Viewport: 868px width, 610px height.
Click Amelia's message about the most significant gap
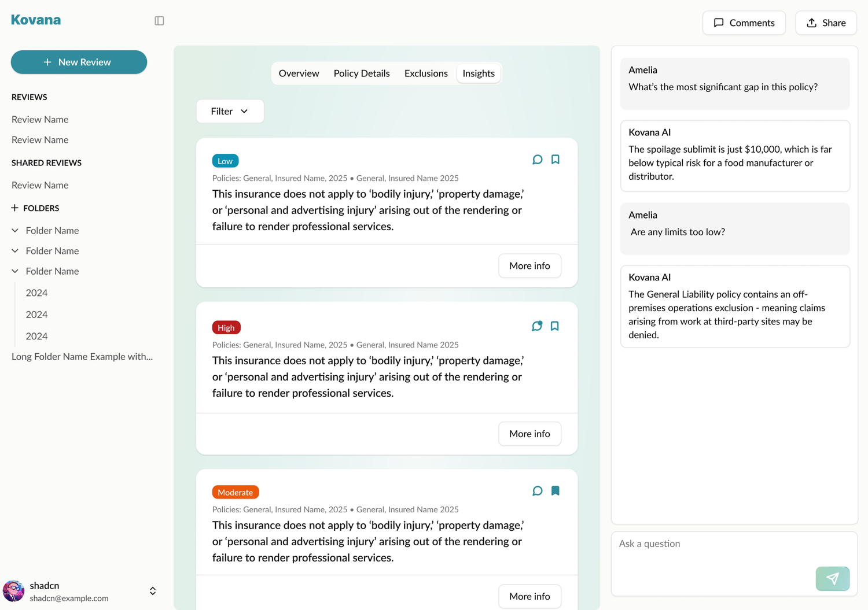[735, 84]
